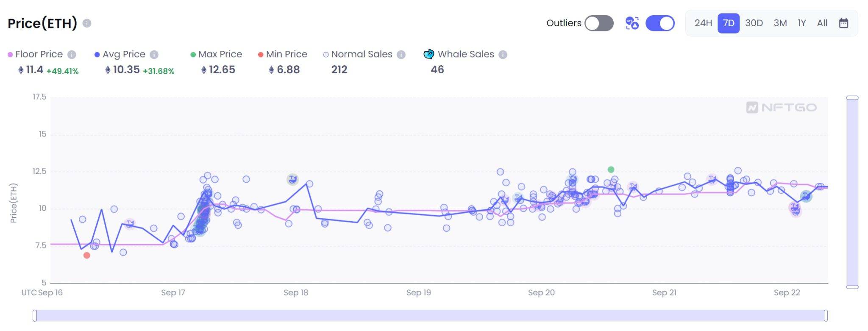The height and width of the screenshot is (331, 868).
Task: Click the Avg Price info icon
Action: coord(154,55)
